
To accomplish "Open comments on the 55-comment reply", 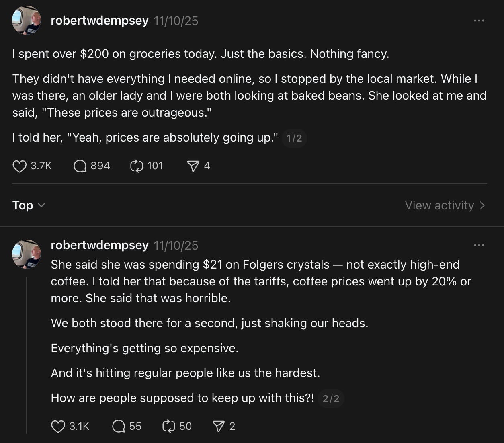I will pyautogui.click(x=119, y=426).
